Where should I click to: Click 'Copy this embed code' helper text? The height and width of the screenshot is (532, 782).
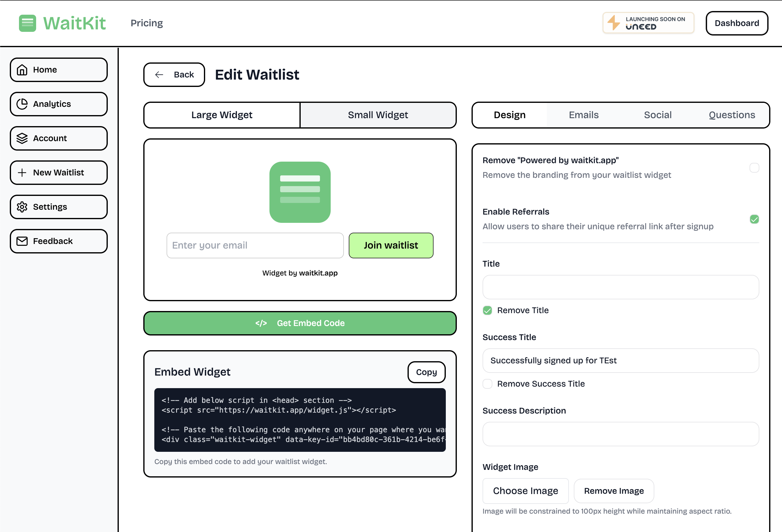tap(241, 462)
